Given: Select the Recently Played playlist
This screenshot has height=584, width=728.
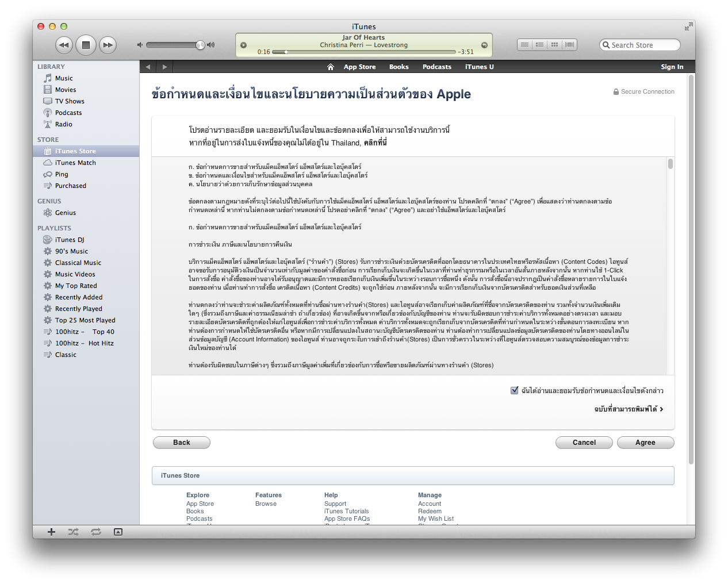Looking at the screenshot, I should point(86,309).
